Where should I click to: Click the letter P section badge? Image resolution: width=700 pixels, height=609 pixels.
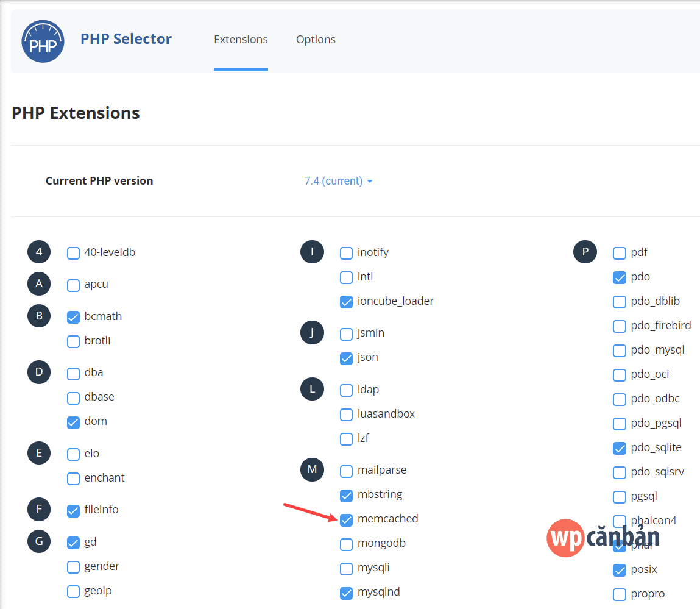[585, 252]
